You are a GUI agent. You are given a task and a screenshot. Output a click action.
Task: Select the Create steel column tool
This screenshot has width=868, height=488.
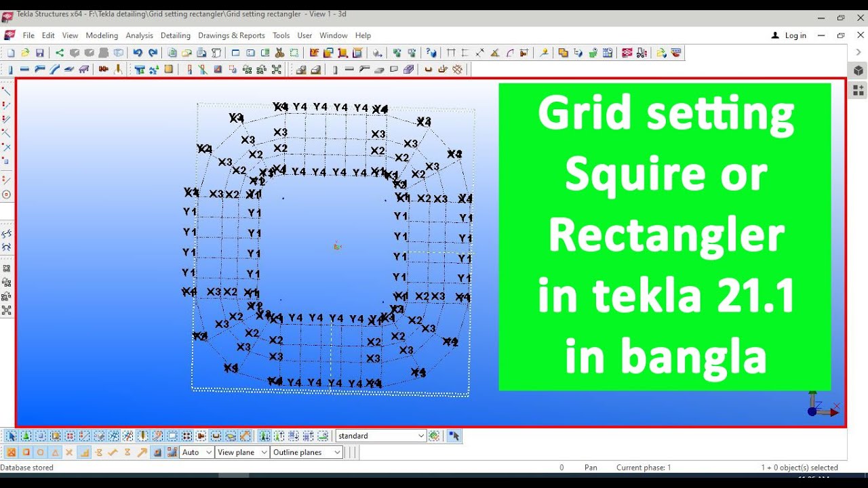pos(10,69)
